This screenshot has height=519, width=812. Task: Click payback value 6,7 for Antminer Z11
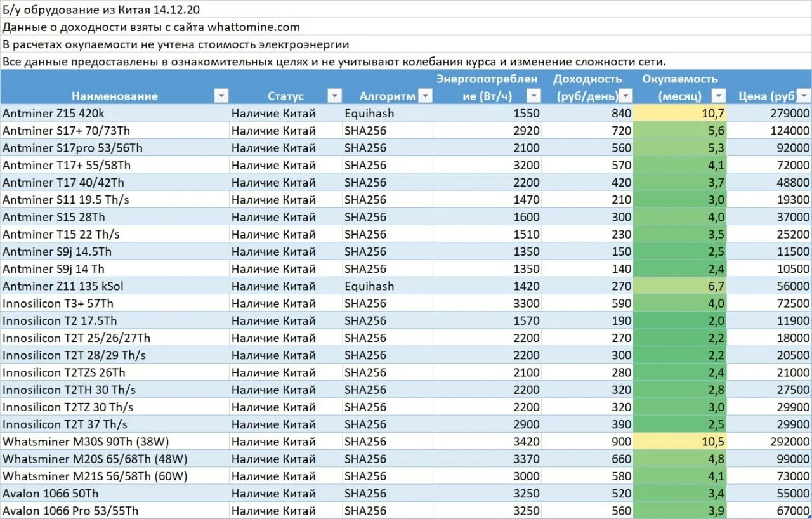680,286
